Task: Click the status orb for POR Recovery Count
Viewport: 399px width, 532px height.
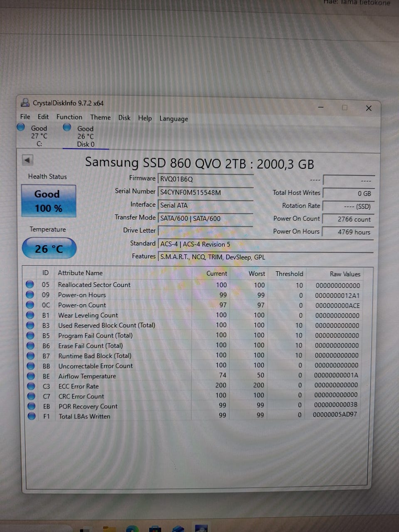Action: coord(31,406)
